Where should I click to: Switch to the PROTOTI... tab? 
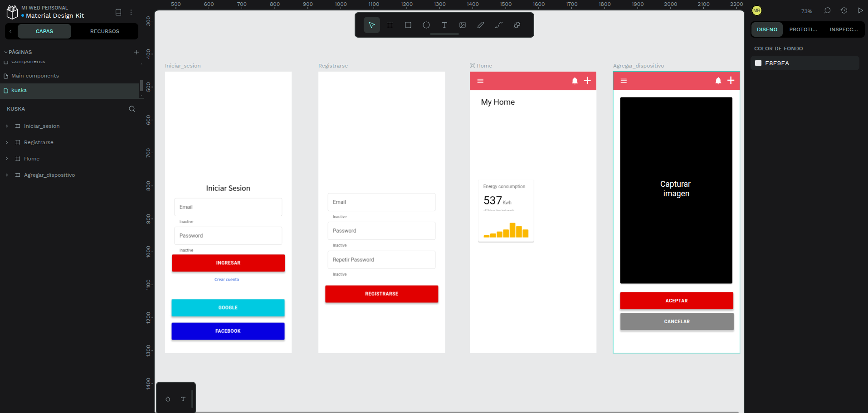pos(803,29)
